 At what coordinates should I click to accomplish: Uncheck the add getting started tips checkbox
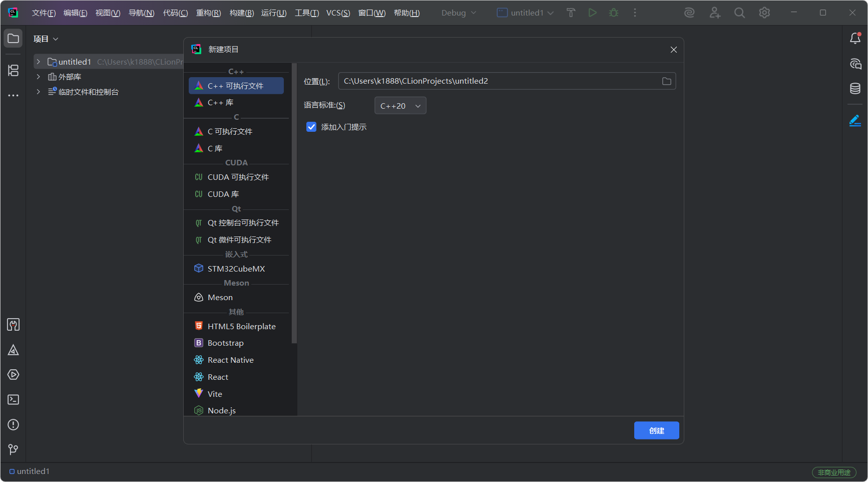coord(311,127)
